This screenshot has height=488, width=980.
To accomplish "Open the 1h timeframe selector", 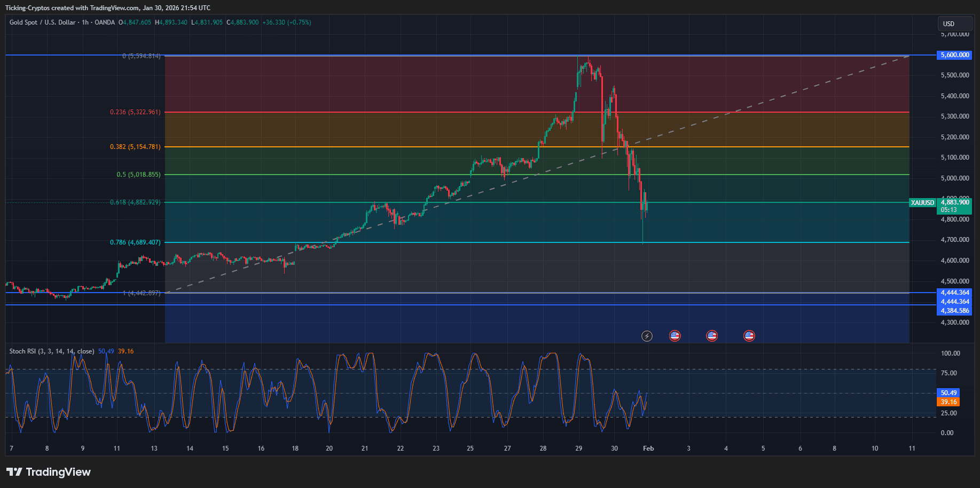I will (84, 23).
